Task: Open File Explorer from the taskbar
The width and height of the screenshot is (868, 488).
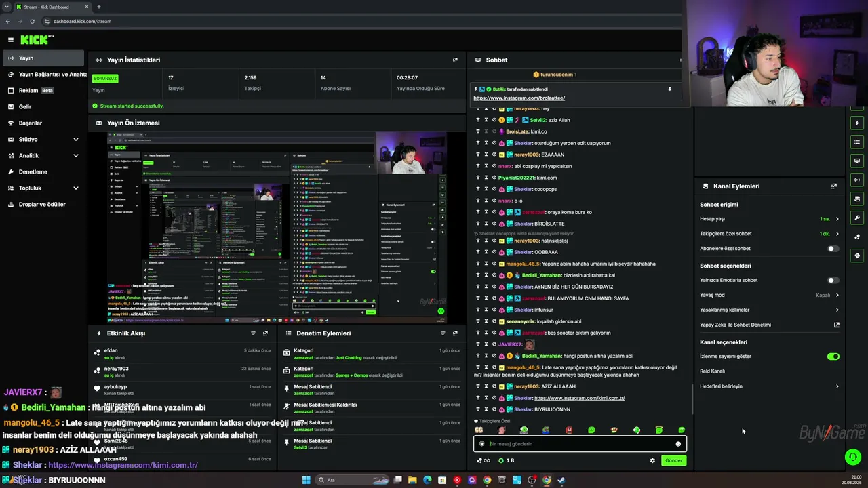Action: point(412,480)
